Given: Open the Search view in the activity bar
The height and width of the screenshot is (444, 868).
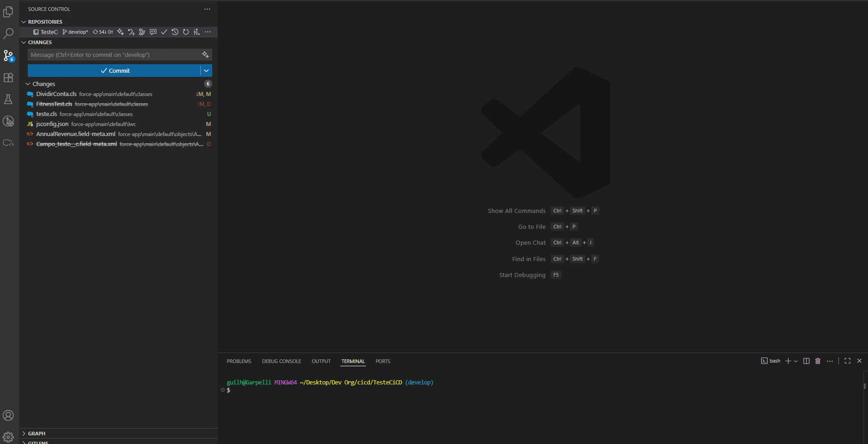Looking at the screenshot, I should pos(8,34).
